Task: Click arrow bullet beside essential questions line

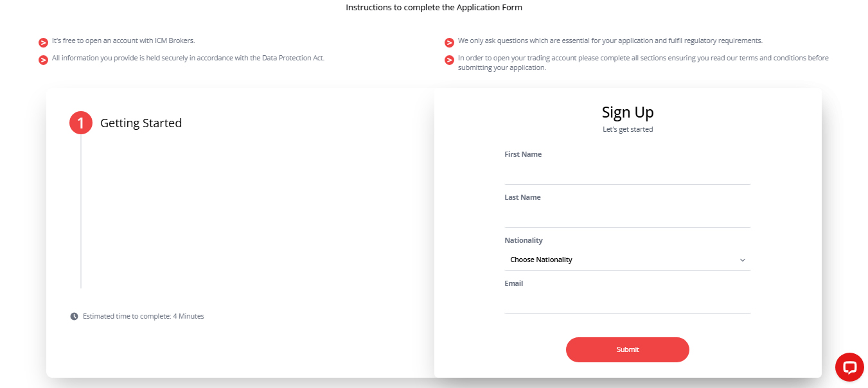Action: pyautogui.click(x=450, y=43)
